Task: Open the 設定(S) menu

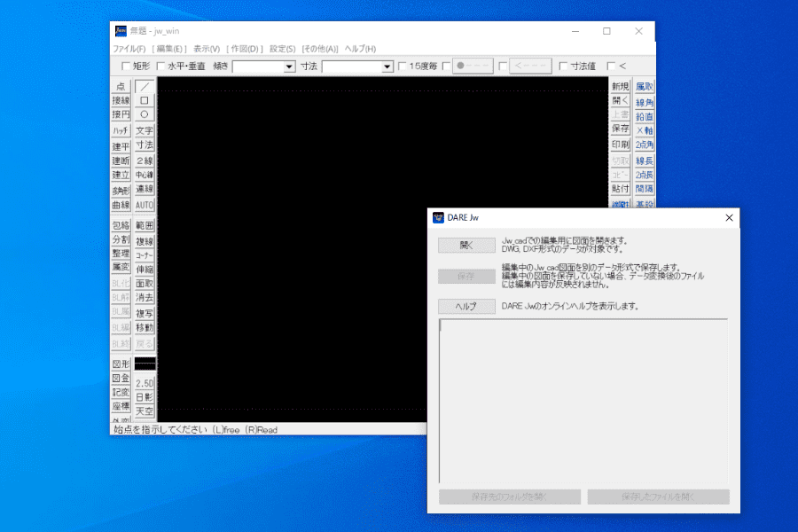Action: [283, 49]
